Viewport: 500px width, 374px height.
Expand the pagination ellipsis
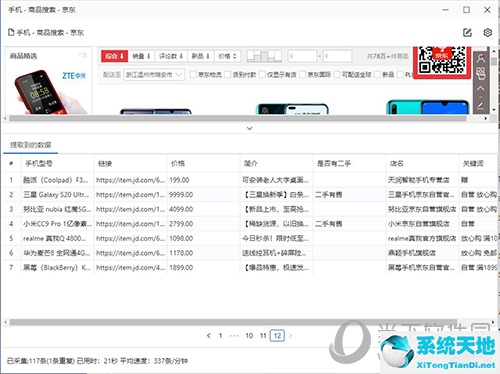(234, 335)
